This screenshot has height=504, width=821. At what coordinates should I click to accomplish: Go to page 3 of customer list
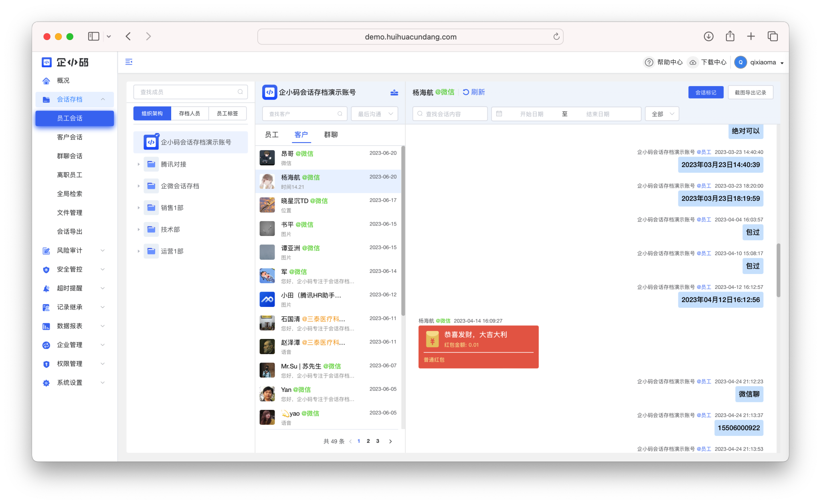point(378,441)
